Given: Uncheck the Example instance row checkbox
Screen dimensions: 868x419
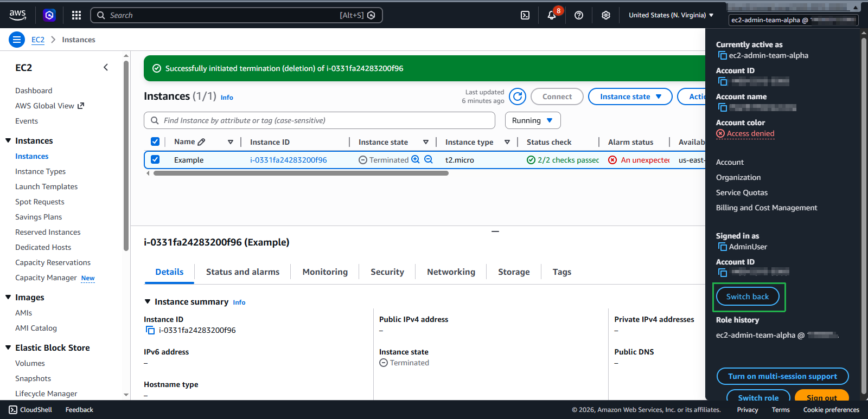Looking at the screenshot, I should [155, 159].
